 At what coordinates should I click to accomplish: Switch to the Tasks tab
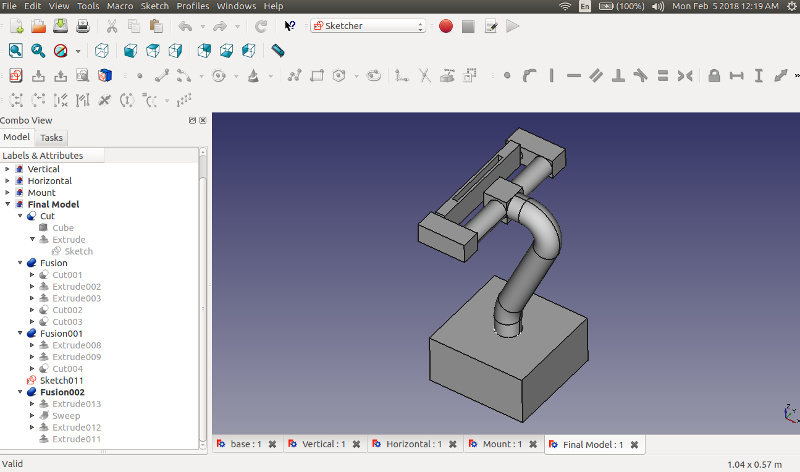51,138
